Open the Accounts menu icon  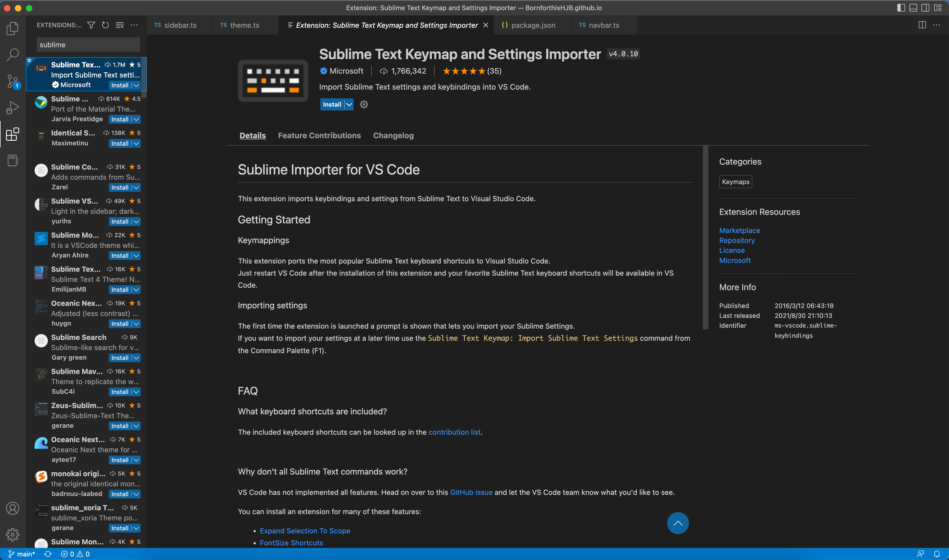(12, 508)
